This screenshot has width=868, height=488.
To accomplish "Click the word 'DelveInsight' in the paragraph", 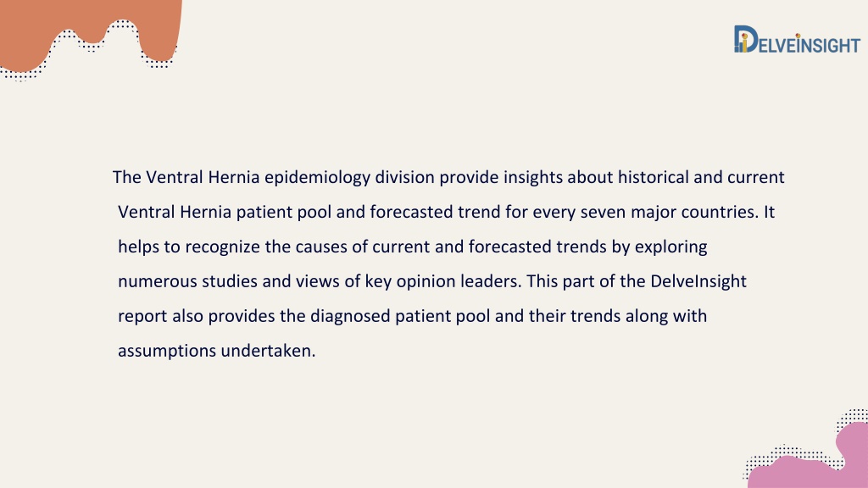I will [x=698, y=281].
